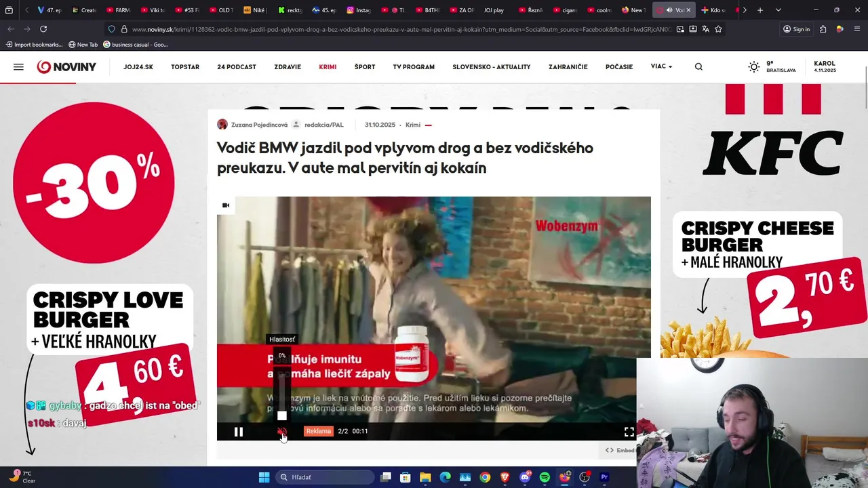Click the browser back arrow
The image size is (868, 488).
click(11, 29)
